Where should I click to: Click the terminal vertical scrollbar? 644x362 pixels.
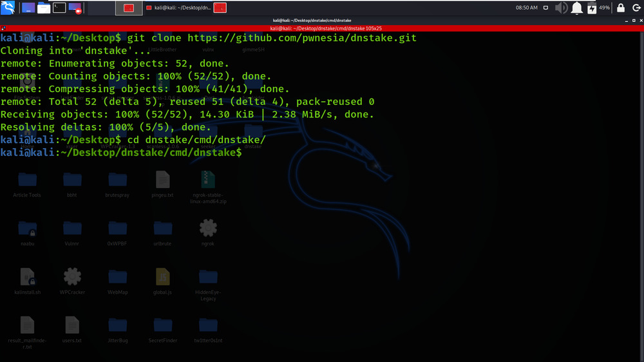click(641, 196)
